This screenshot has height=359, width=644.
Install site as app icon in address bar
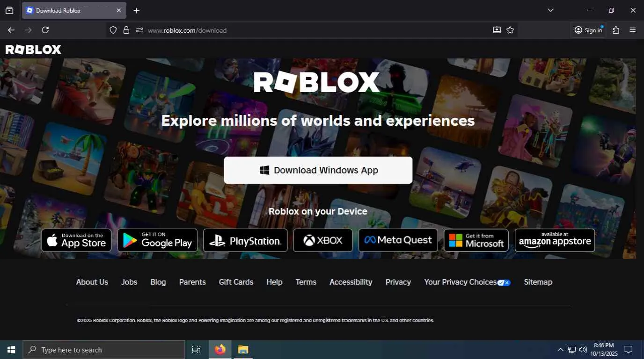pos(497,30)
